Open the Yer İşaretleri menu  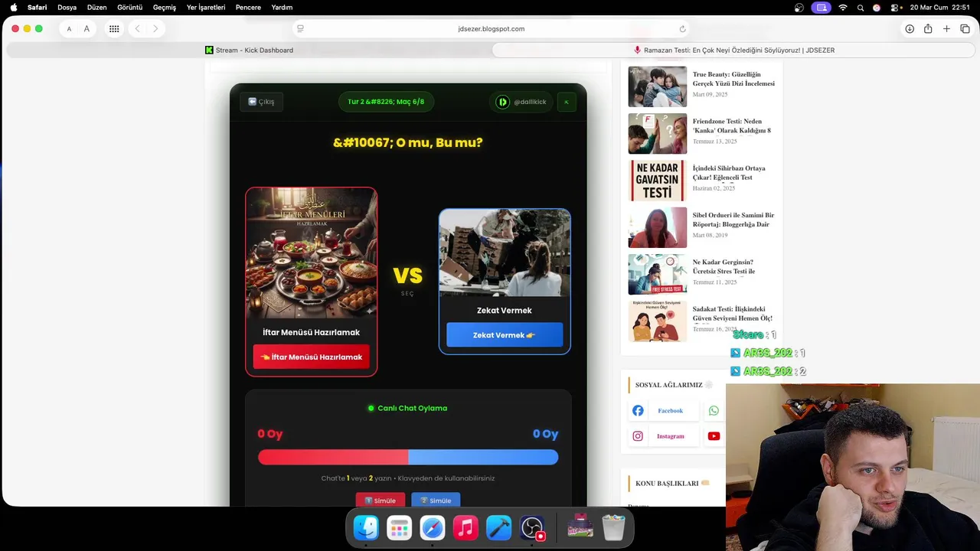(x=206, y=8)
